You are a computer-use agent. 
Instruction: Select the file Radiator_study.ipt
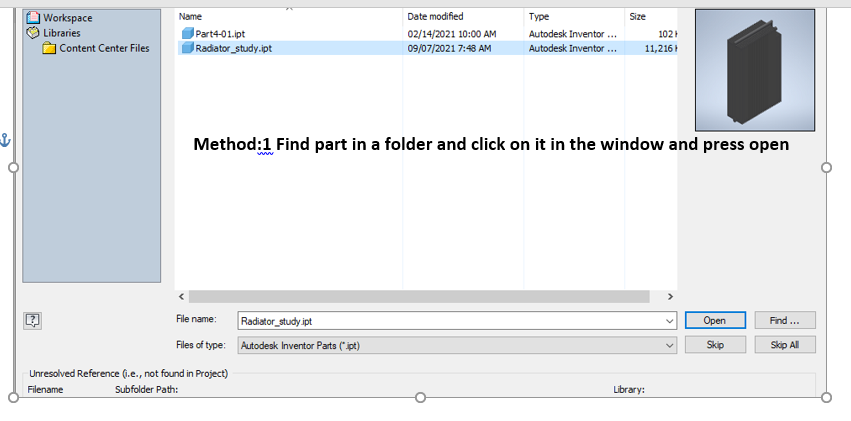tap(233, 48)
